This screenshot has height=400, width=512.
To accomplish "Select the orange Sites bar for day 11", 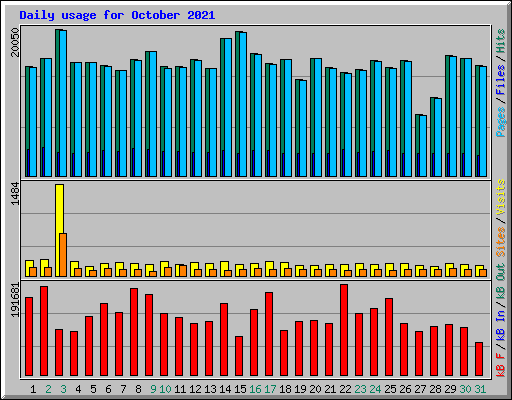I will 183,271.
